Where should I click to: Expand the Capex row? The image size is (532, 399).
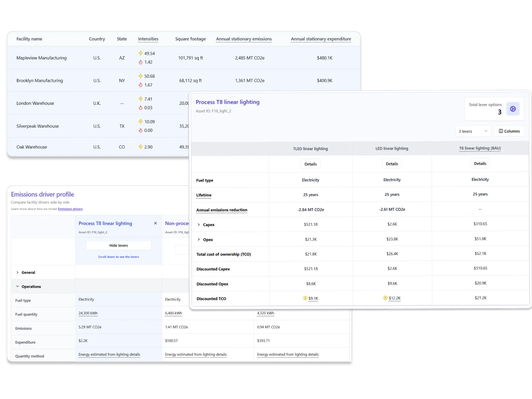(x=199, y=225)
